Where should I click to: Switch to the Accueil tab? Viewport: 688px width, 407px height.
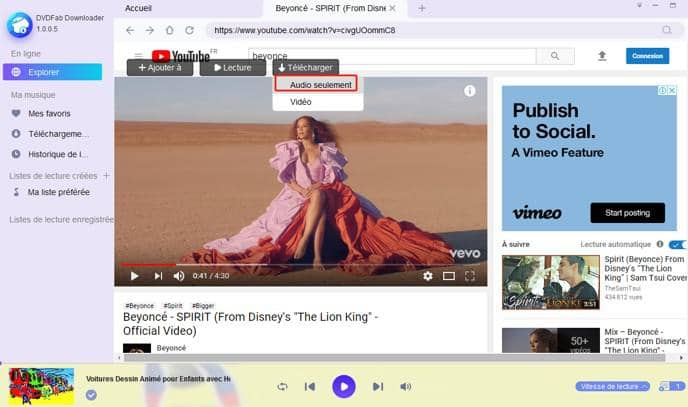(x=138, y=8)
